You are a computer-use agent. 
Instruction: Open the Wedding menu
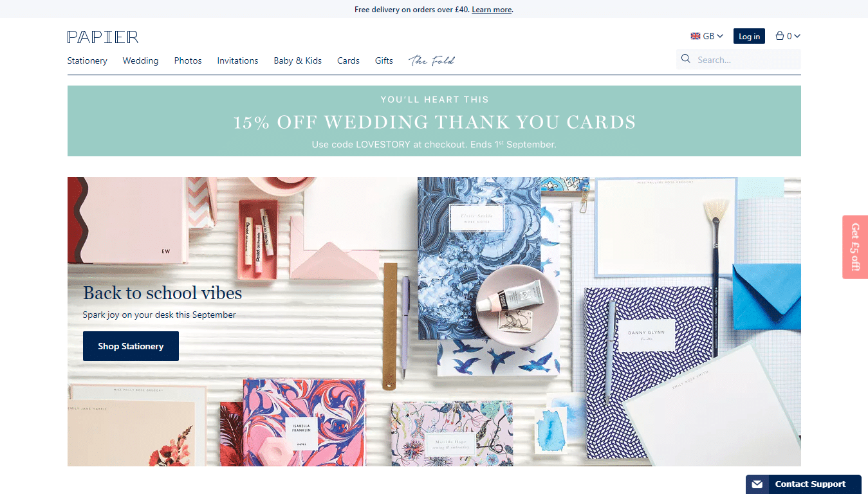[140, 60]
